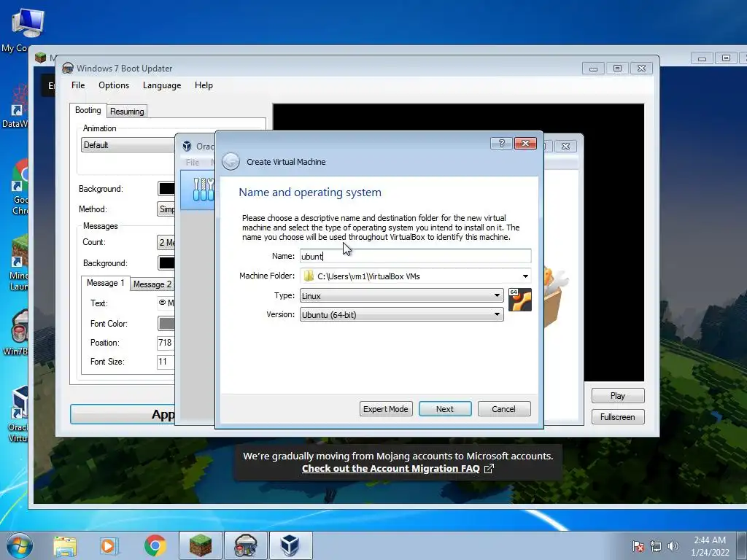The width and height of the screenshot is (747, 560).
Task: Click the Position field showing 718
Action: 166,343
